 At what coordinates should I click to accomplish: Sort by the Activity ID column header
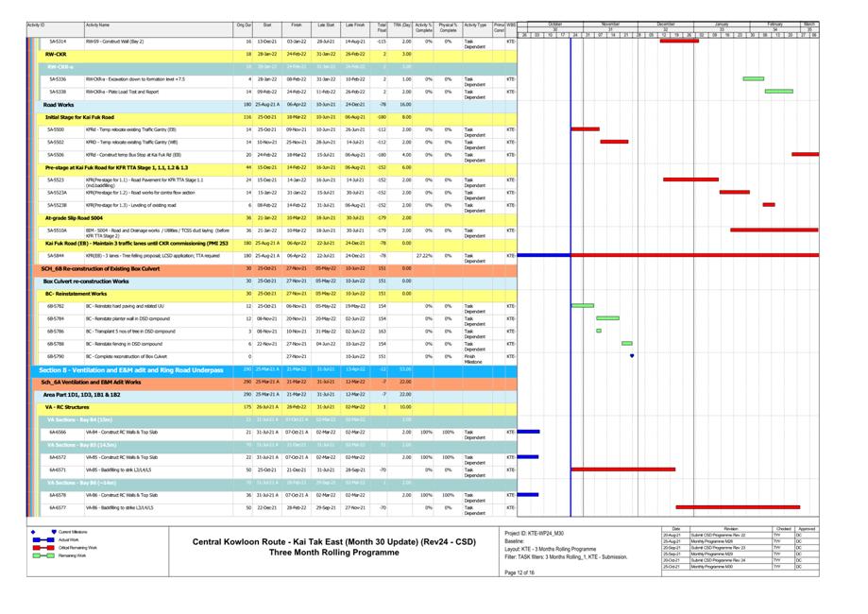36,25
